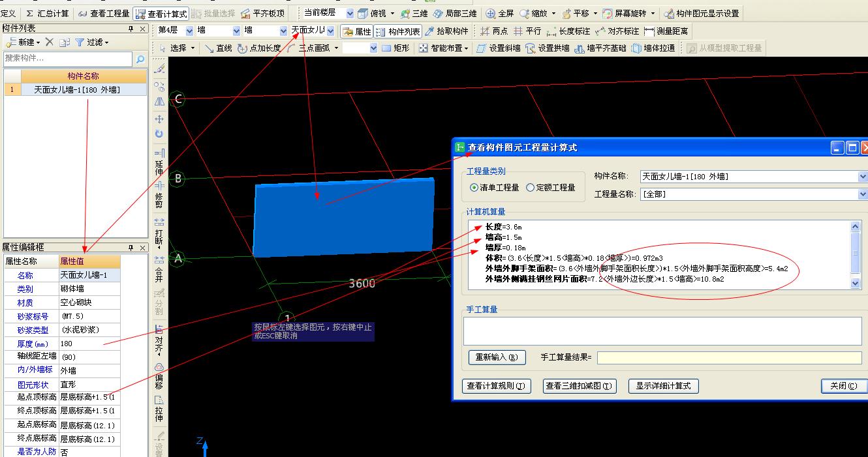This screenshot has height=457, width=868.
Task: Expand the 三点画弧 dropdown arrow
Action: coord(337,48)
